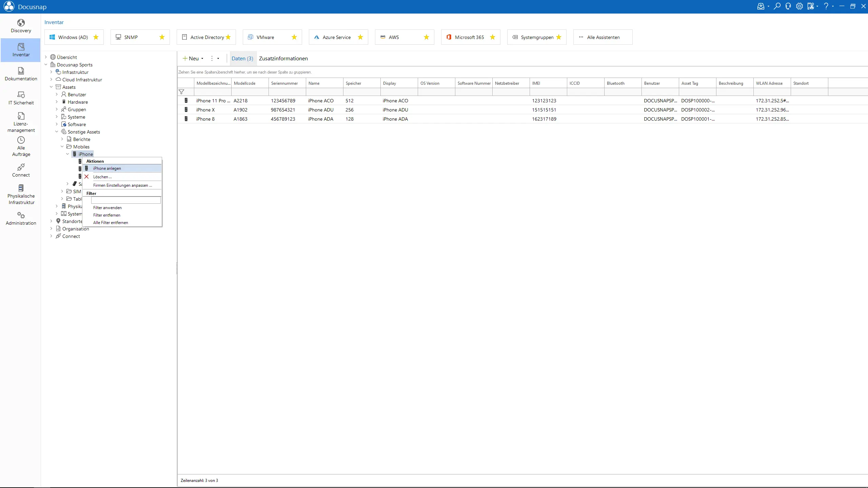Viewport: 868px width, 488px height.
Task: Toggle favorite star on Systemgruppen
Action: 559,37
